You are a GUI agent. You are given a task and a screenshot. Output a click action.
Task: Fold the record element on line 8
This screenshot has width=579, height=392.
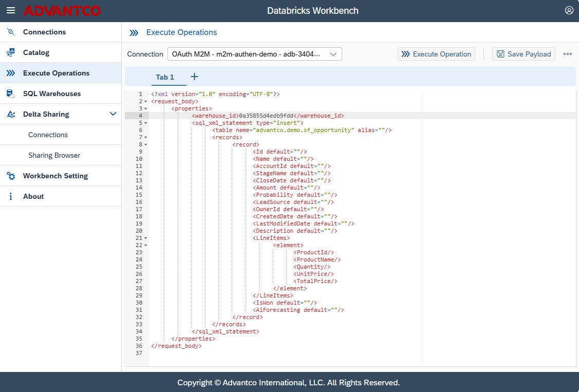[x=146, y=145]
